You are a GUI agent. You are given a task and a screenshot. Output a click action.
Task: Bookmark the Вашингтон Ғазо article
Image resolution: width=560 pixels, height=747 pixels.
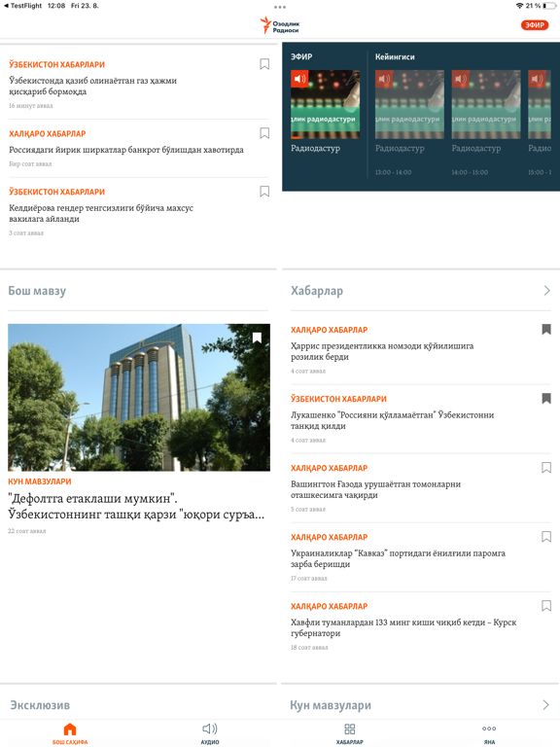coord(546,467)
